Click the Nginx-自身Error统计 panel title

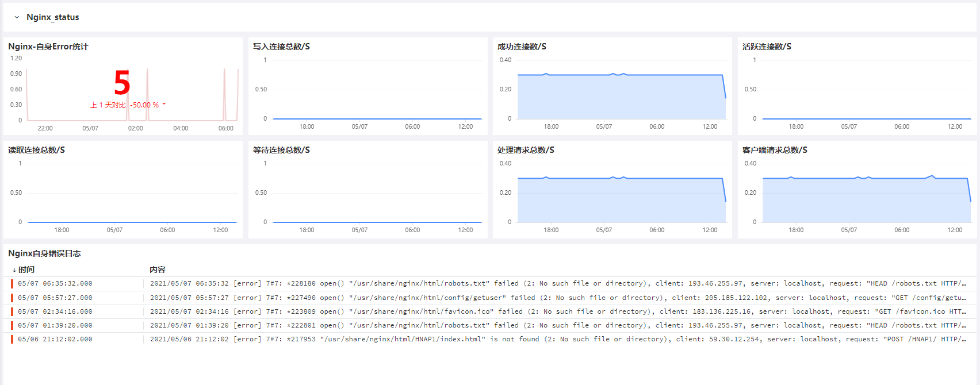tap(48, 47)
